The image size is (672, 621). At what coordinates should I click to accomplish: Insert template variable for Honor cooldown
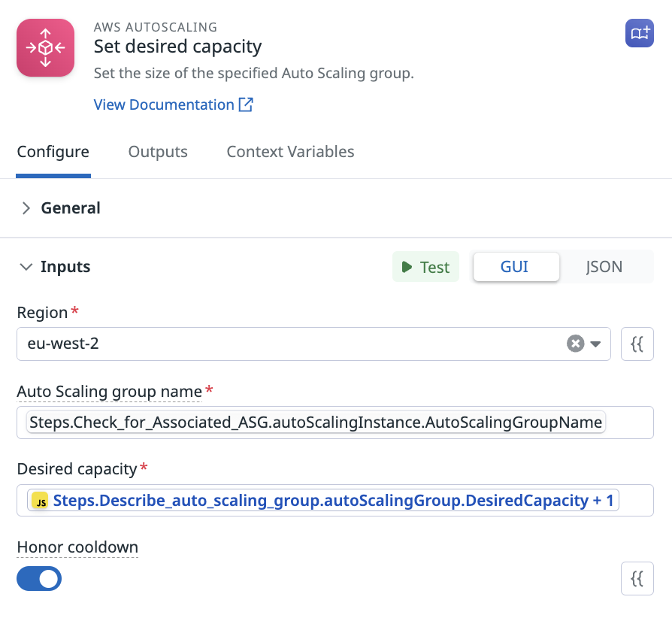tap(637, 579)
